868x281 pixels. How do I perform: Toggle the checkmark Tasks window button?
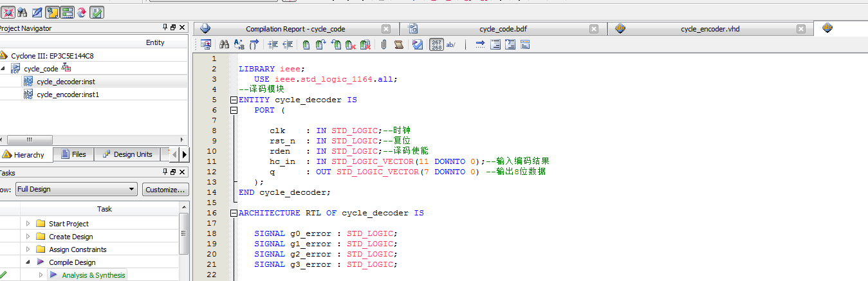click(x=97, y=12)
